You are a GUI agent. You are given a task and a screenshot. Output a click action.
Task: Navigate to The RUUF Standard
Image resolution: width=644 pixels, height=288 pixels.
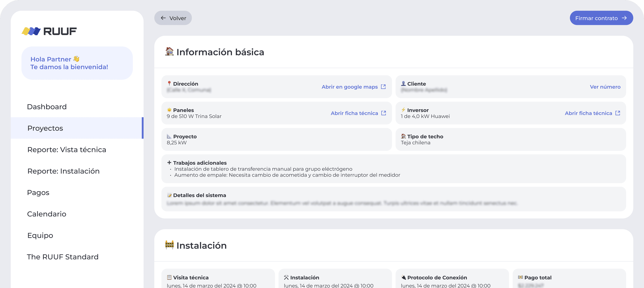coord(63,257)
